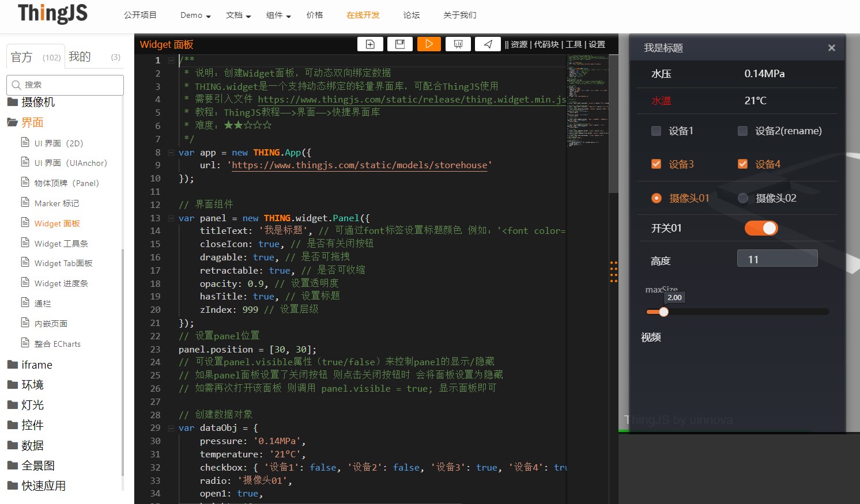860x504 pixels.
Task: Open the Widget 工具条 example
Action: click(x=61, y=244)
